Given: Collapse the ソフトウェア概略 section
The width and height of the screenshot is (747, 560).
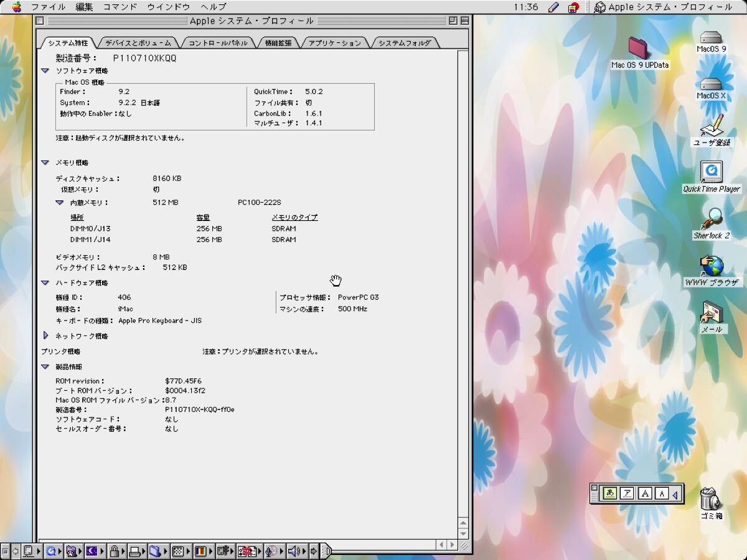Looking at the screenshot, I should coord(45,71).
